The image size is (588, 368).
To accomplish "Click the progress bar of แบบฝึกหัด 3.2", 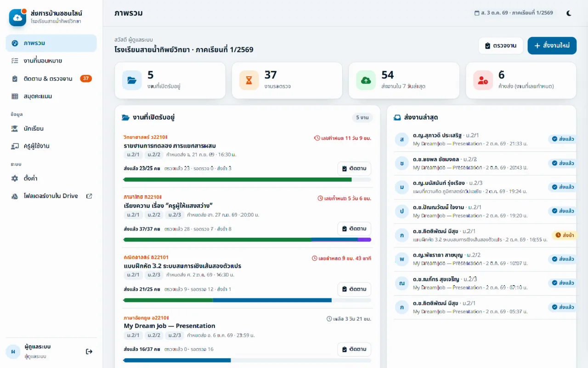I will click(247, 300).
